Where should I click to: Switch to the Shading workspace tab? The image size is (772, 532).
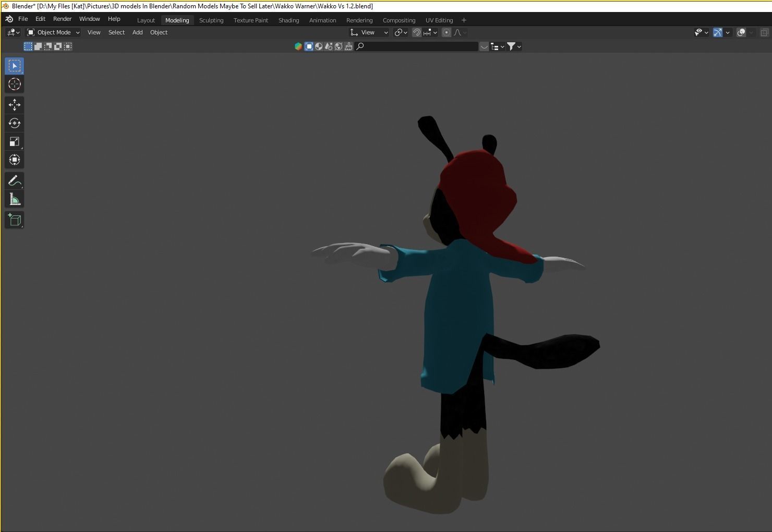click(x=288, y=20)
